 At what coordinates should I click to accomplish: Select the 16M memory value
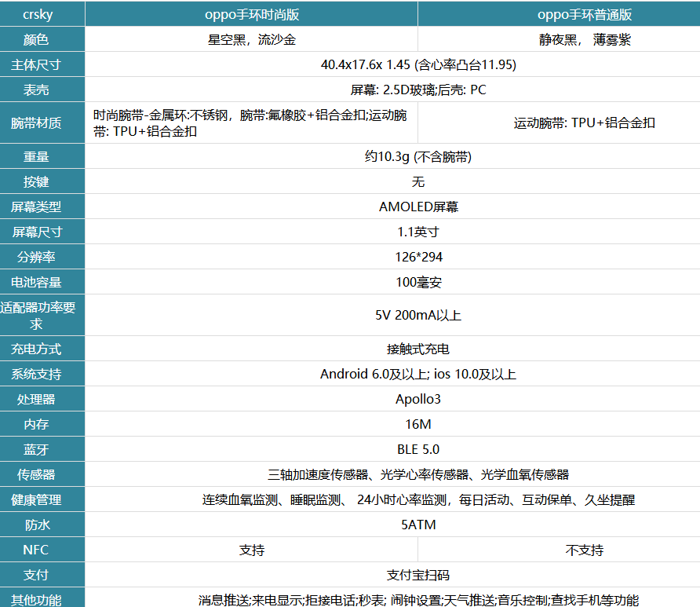click(418, 424)
